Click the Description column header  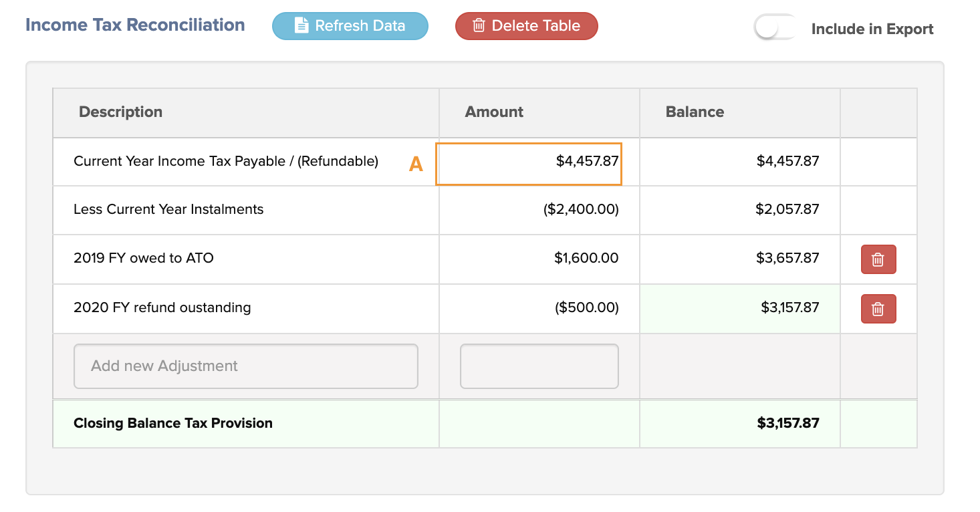(121, 112)
